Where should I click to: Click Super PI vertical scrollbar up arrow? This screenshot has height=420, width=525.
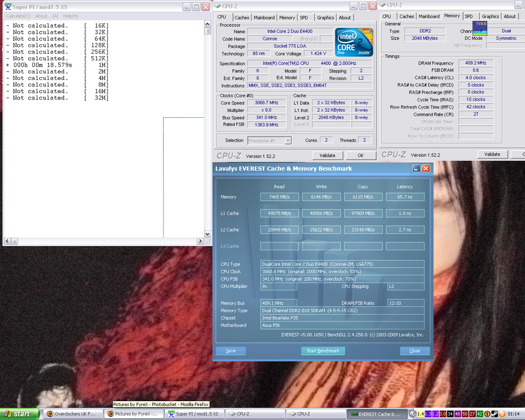[207, 24]
